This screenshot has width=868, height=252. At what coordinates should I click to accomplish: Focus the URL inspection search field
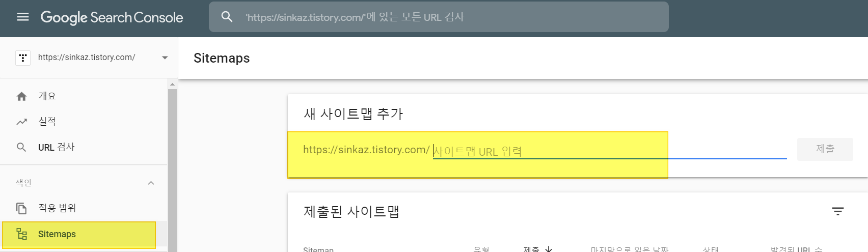pos(439,17)
